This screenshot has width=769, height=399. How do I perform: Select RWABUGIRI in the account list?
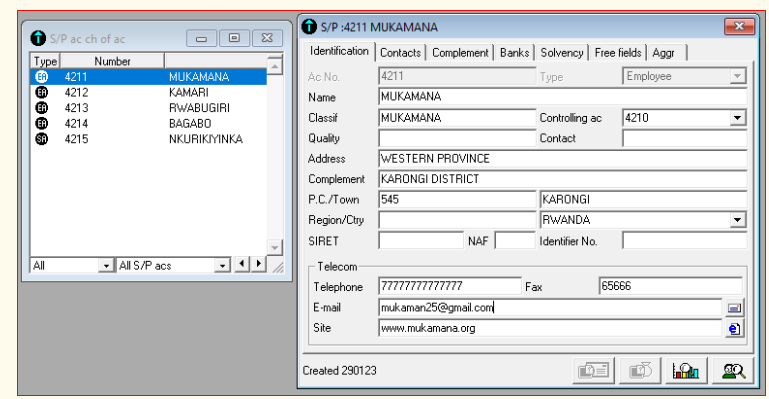coord(199,108)
